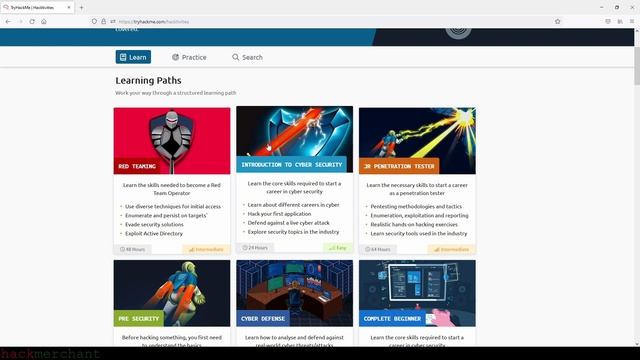
Task: Open the browser library icon
Action: coord(620,21)
